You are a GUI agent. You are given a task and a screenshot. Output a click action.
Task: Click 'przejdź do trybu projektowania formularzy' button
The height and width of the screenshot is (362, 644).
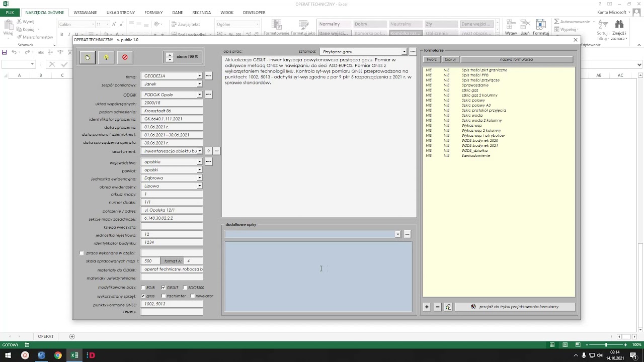pyautogui.click(x=515, y=307)
